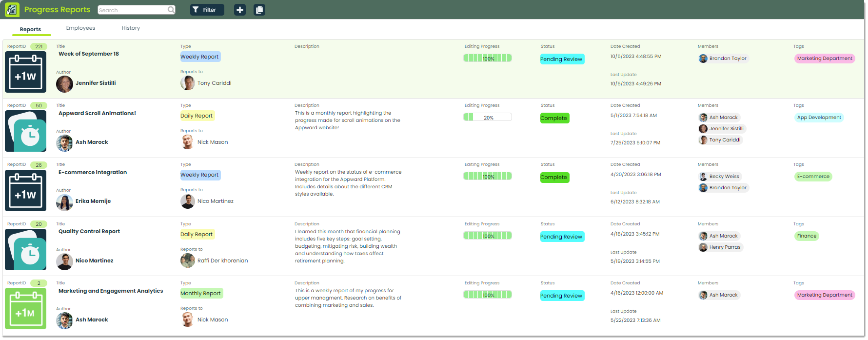This screenshot has height=340, width=868.
Task: Click the +1M calendar icon for Marketing Analytics
Action: point(25,308)
